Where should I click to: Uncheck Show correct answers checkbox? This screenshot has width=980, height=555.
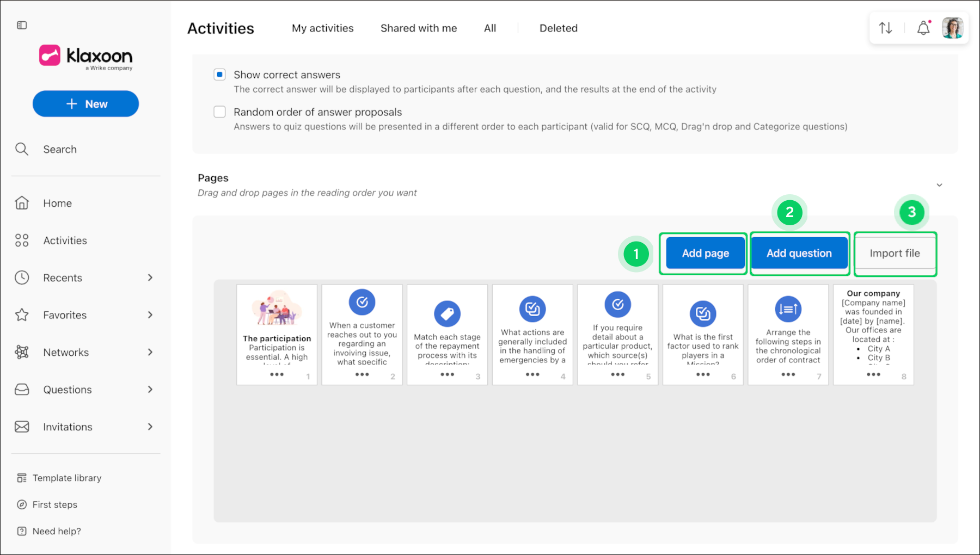pyautogui.click(x=219, y=75)
